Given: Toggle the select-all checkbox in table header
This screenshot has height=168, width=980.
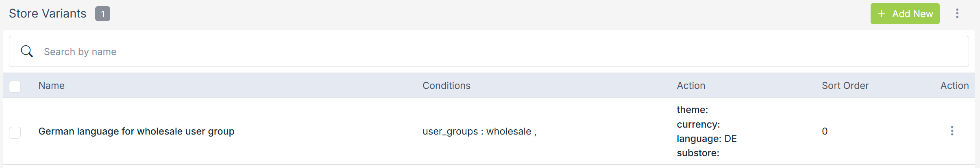Looking at the screenshot, I should [x=15, y=86].
